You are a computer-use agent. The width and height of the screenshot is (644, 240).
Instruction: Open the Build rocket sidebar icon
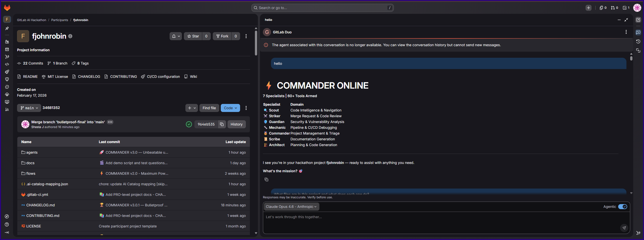pos(7,72)
